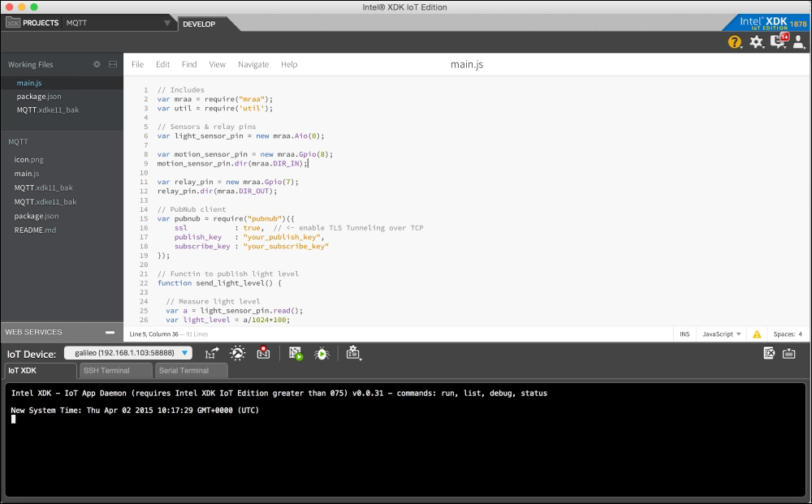This screenshot has width=812, height=504.
Task: Click the XDK projects folder icon
Action: 13,23
